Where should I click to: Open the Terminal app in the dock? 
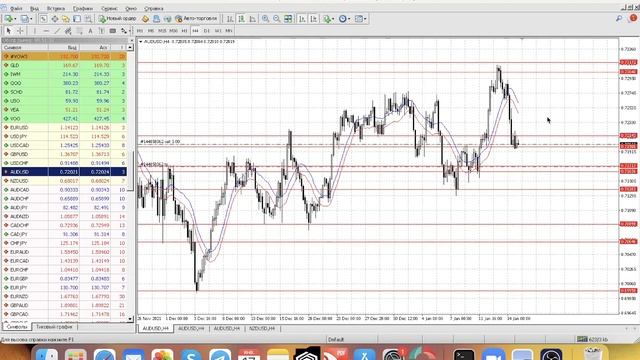(x=464, y=355)
